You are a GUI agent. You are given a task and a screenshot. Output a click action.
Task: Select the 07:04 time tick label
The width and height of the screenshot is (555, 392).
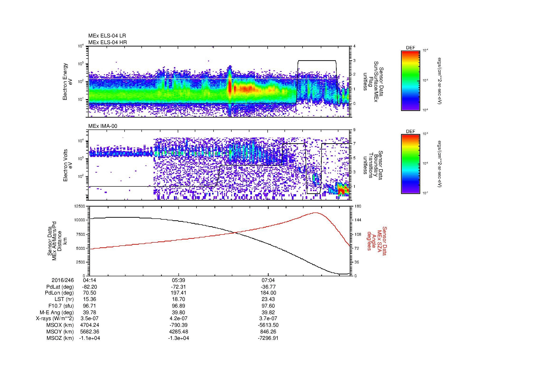(268, 280)
